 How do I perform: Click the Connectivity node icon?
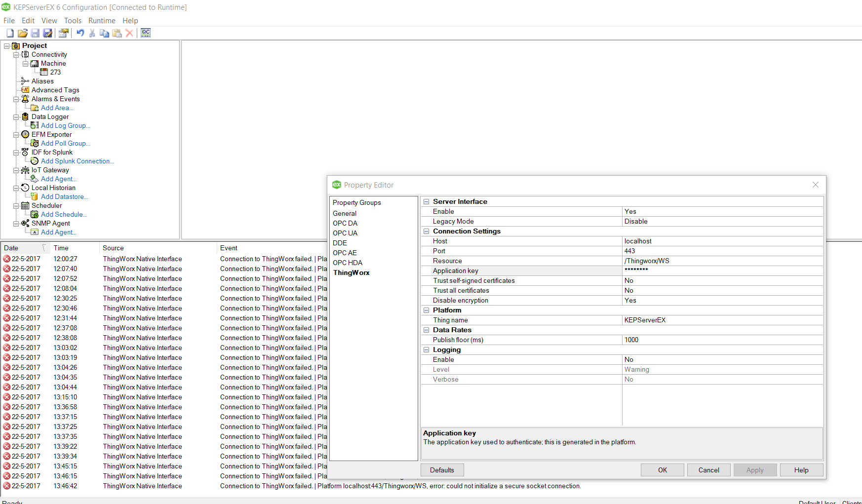25,54
